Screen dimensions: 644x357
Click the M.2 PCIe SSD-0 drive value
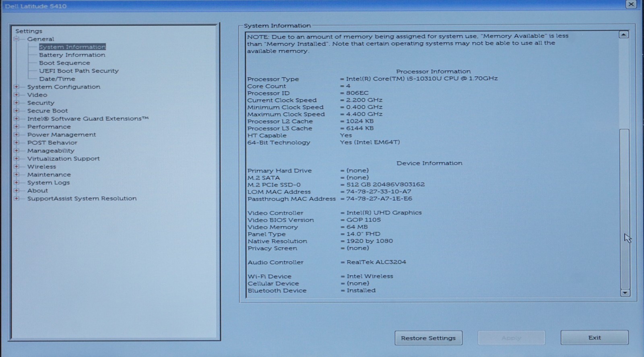(x=386, y=184)
